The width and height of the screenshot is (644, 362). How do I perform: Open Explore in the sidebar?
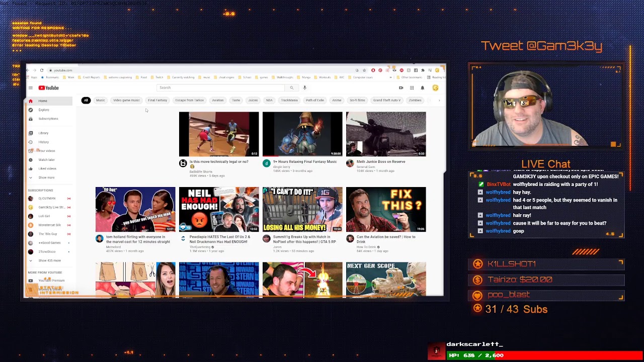click(x=50, y=110)
